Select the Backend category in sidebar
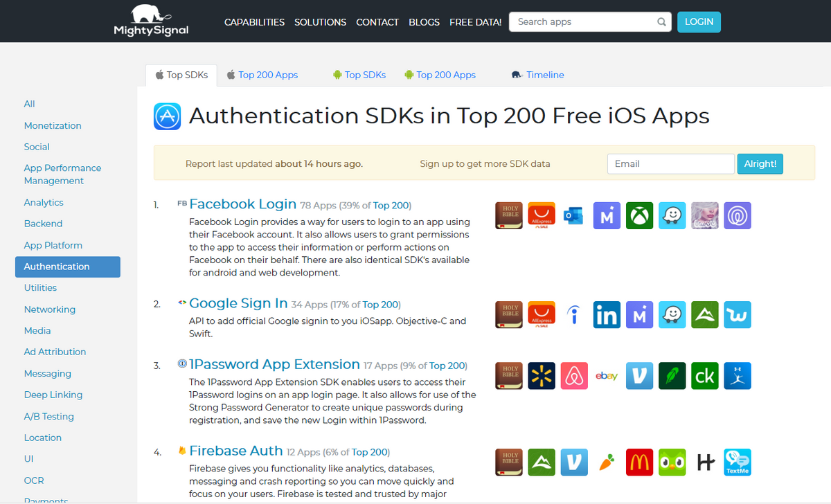The height and width of the screenshot is (504, 831). pos(43,224)
